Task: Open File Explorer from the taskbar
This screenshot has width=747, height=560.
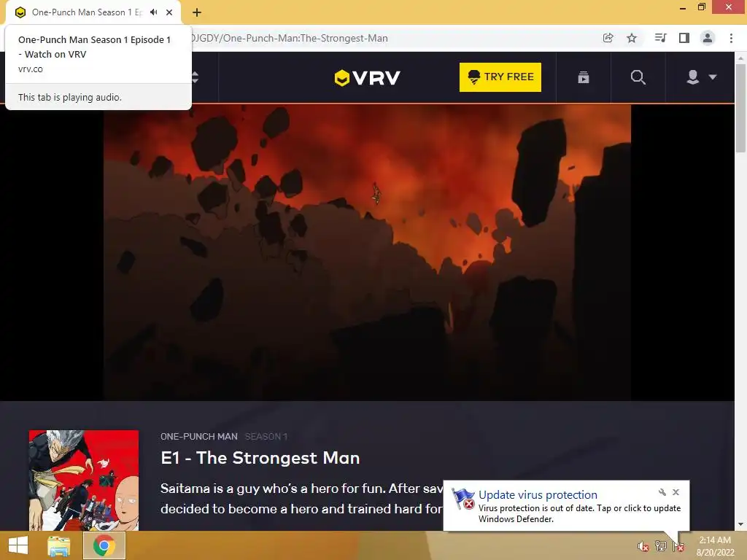Action: tap(58, 545)
